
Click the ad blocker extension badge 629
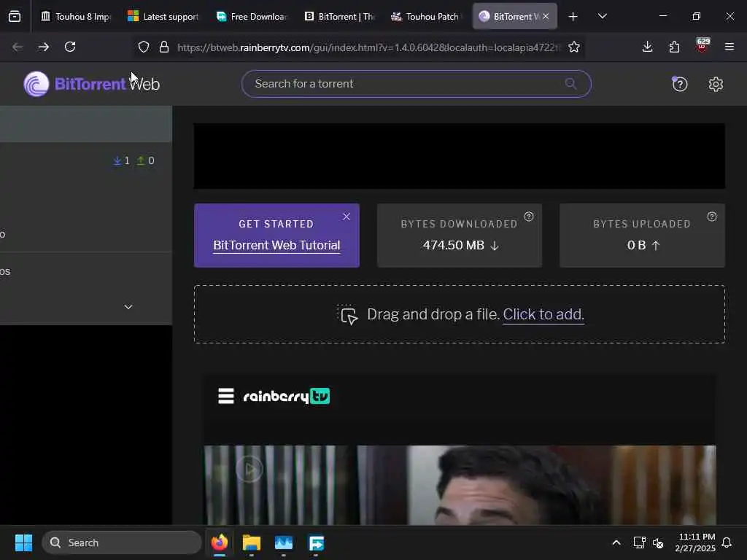(703, 44)
